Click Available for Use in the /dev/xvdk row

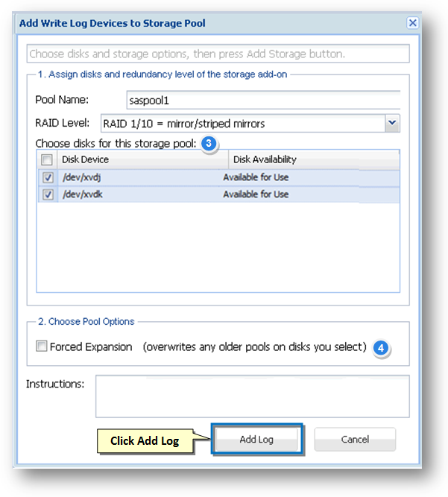point(256,194)
